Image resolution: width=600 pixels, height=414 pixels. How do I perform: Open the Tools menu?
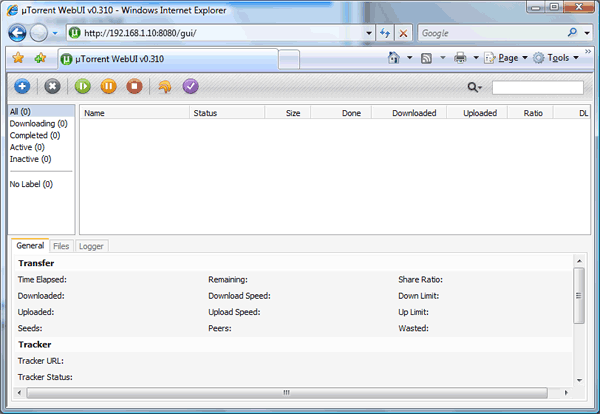[x=556, y=58]
